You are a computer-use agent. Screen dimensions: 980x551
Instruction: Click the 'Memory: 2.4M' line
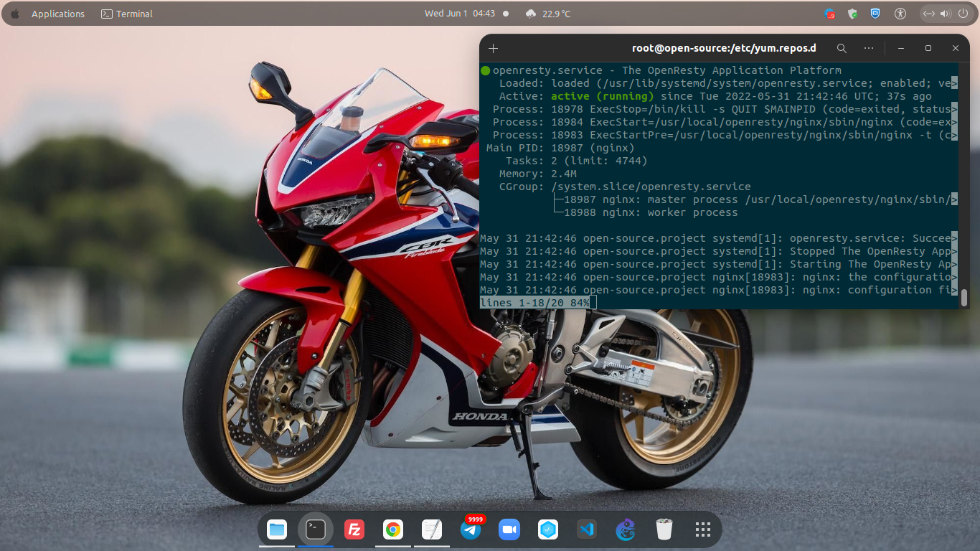tap(538, 174)
